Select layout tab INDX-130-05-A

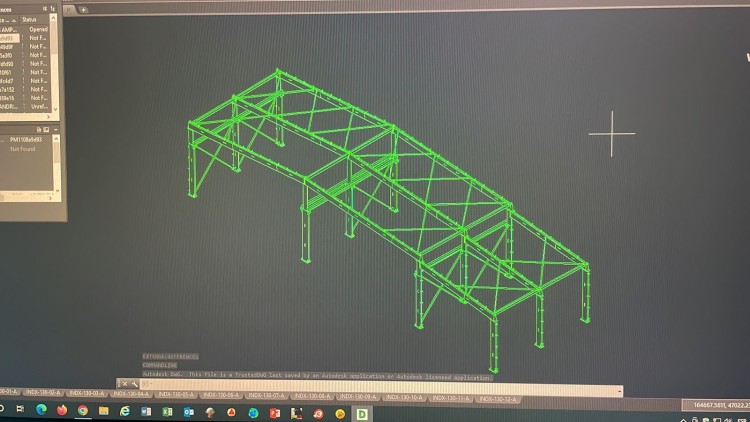point(176,394)
